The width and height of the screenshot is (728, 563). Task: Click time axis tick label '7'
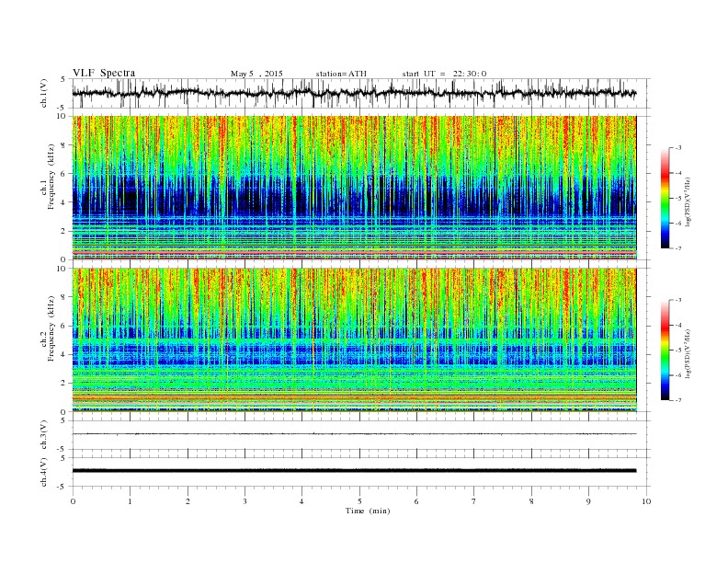coord(474,501)
